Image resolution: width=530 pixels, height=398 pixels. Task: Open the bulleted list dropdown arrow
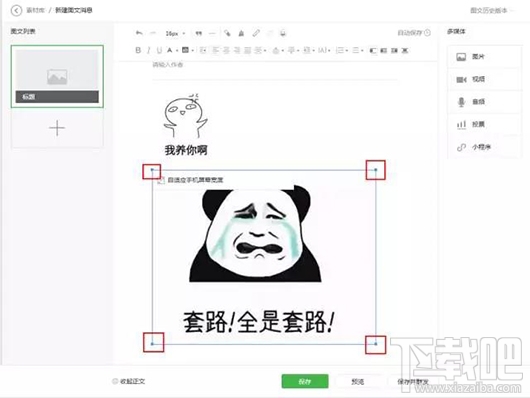click(x=363, y=51)
